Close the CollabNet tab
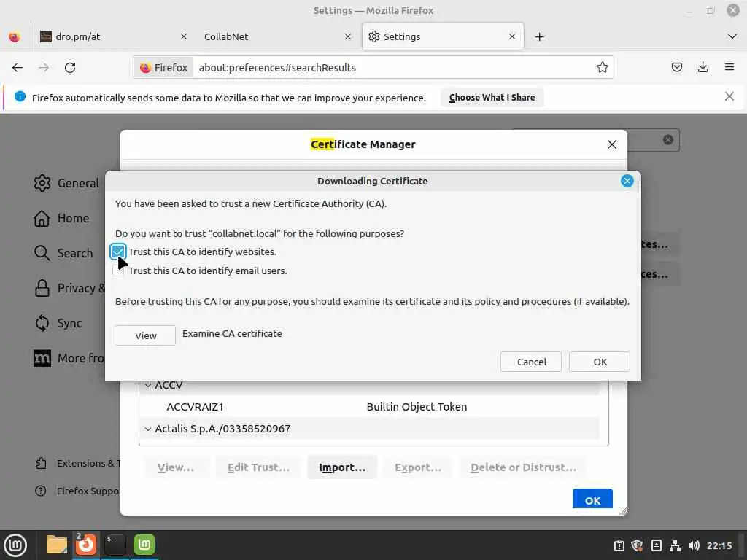 click(x=348, y=36)
